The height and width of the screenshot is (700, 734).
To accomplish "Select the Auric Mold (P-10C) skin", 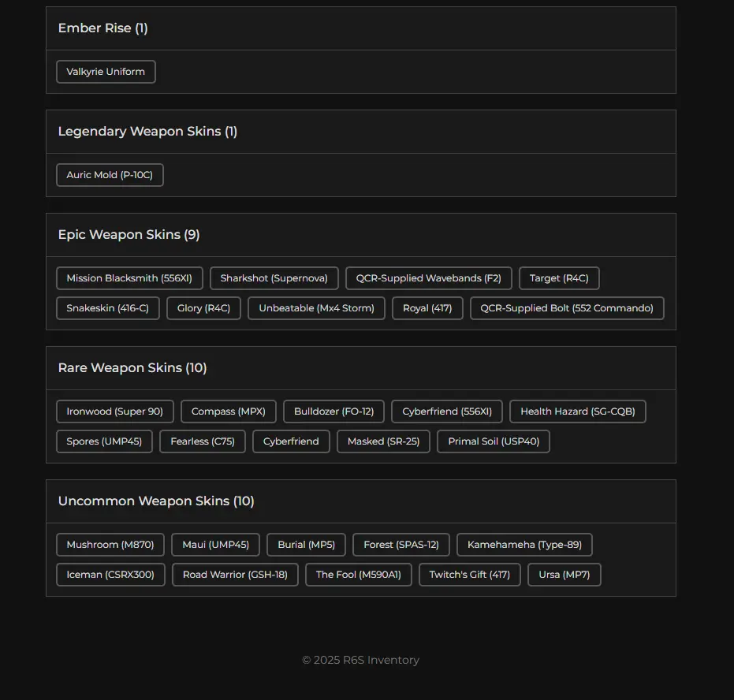I will 110,175.
